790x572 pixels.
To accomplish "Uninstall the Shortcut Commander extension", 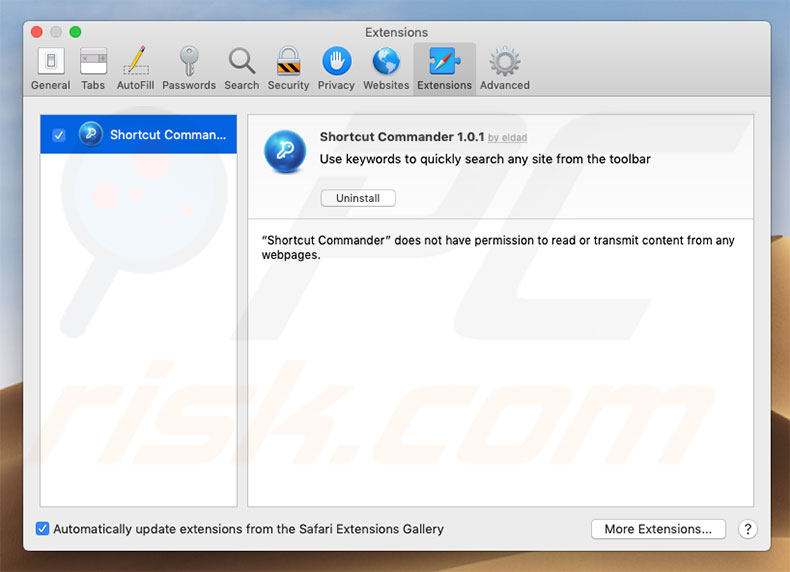I will tap(358, 198).
